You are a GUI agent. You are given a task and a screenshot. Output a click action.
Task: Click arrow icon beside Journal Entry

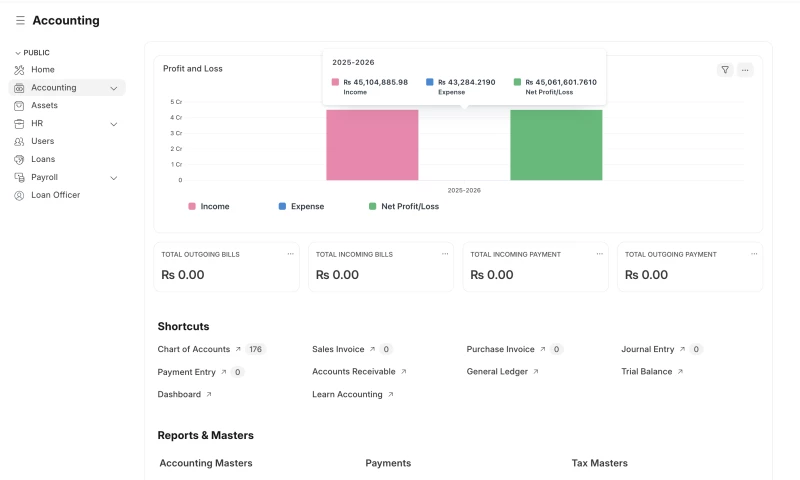pyautogui.click(x=682, y=349)
